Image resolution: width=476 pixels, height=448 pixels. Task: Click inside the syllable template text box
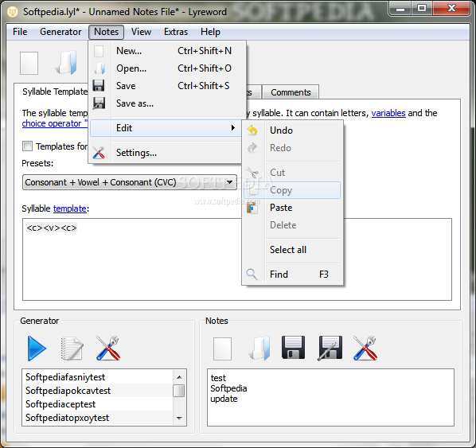point(236,259)
